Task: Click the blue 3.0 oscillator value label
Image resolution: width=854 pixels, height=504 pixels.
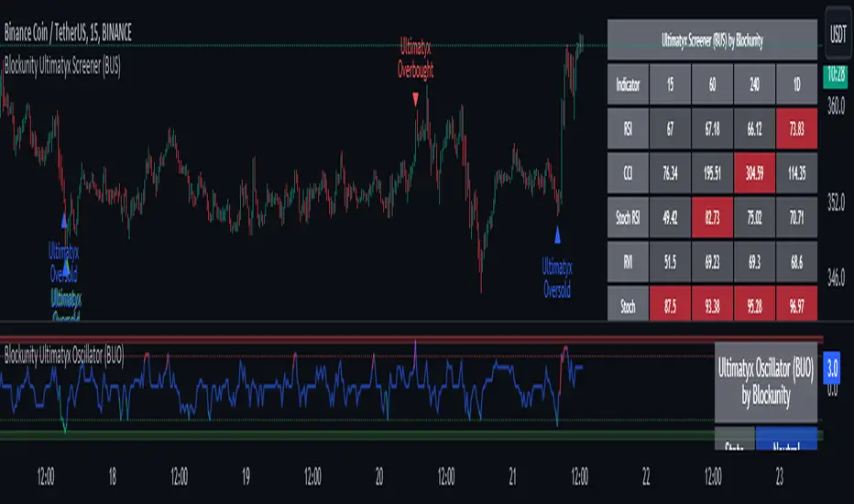Action: tap(832, 369)
